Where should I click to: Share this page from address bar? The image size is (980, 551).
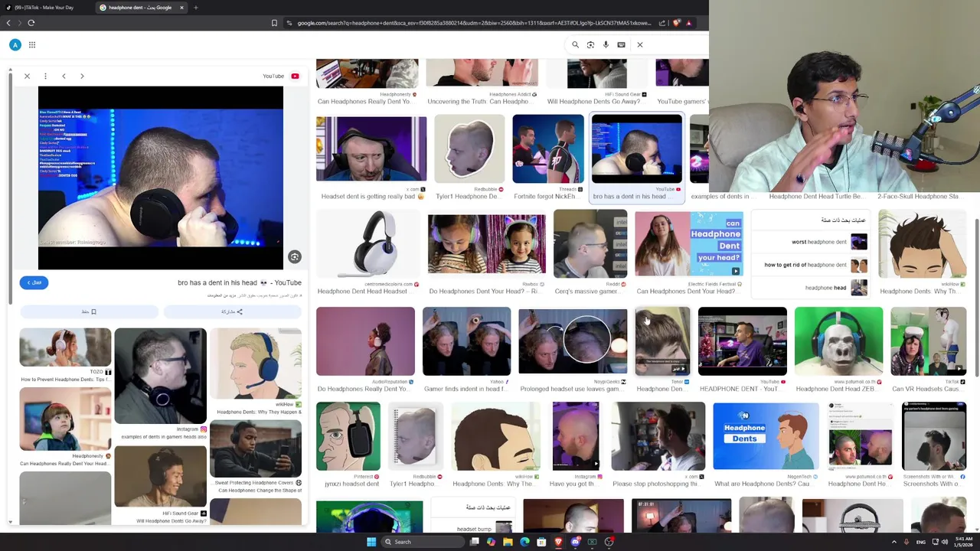[x=662, y=23]
